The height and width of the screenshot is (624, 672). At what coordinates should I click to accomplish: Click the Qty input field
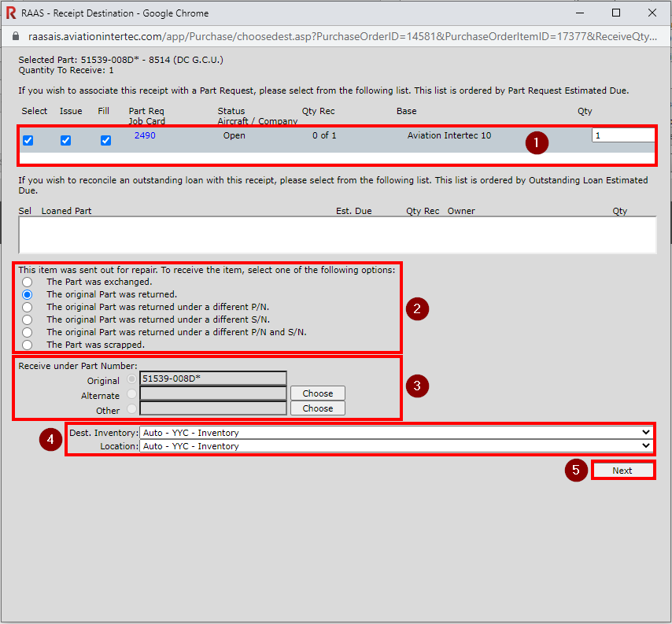click(x=622, y=135)
